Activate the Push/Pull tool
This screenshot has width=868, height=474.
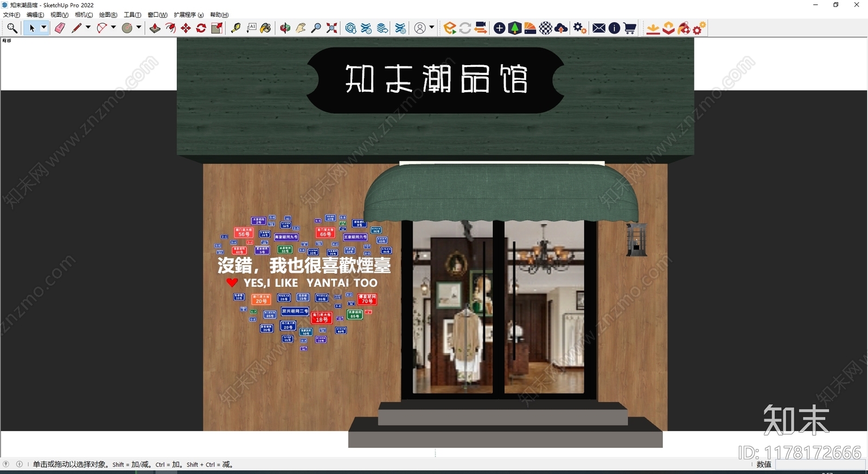point(155,28)
